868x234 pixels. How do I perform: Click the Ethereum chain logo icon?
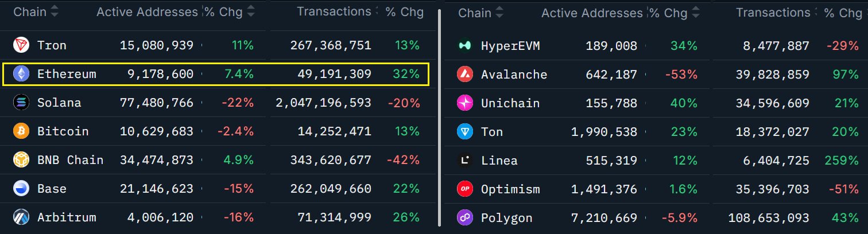21,74
